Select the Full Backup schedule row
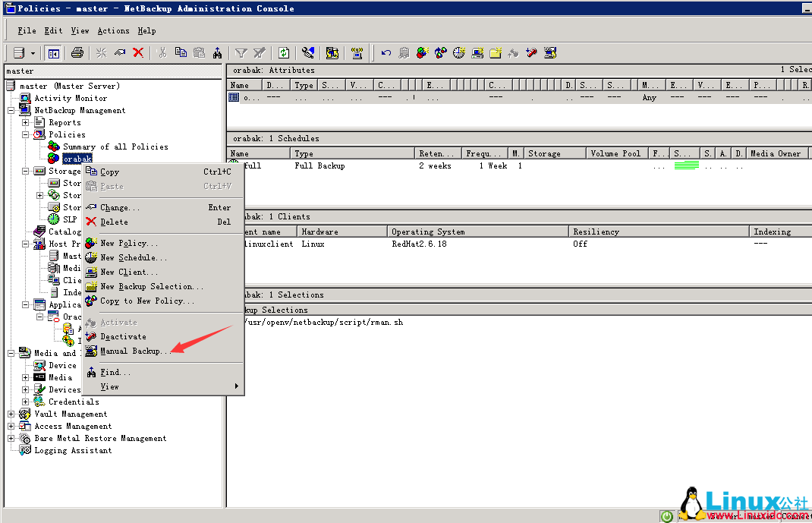The image size is (812, 523). click(x=341, y=165)
